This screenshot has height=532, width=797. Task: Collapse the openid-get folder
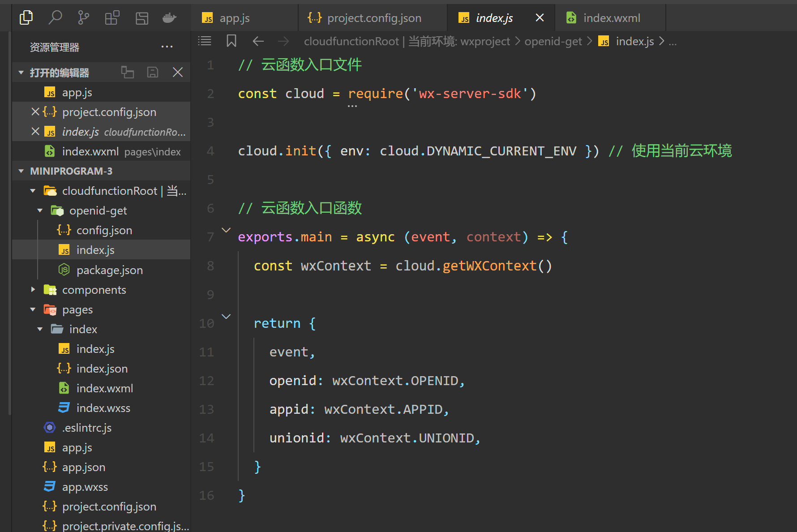(40, 210)
